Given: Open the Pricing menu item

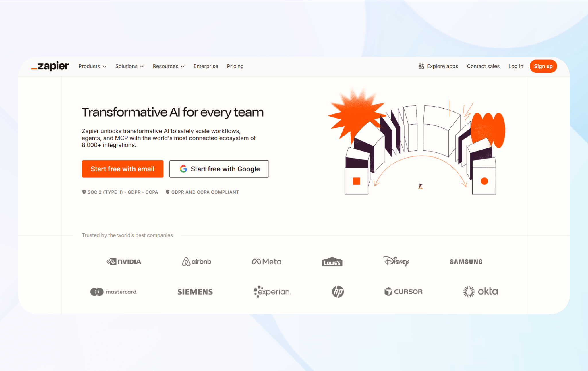Looking at the screenshot, I should (235, 66).
